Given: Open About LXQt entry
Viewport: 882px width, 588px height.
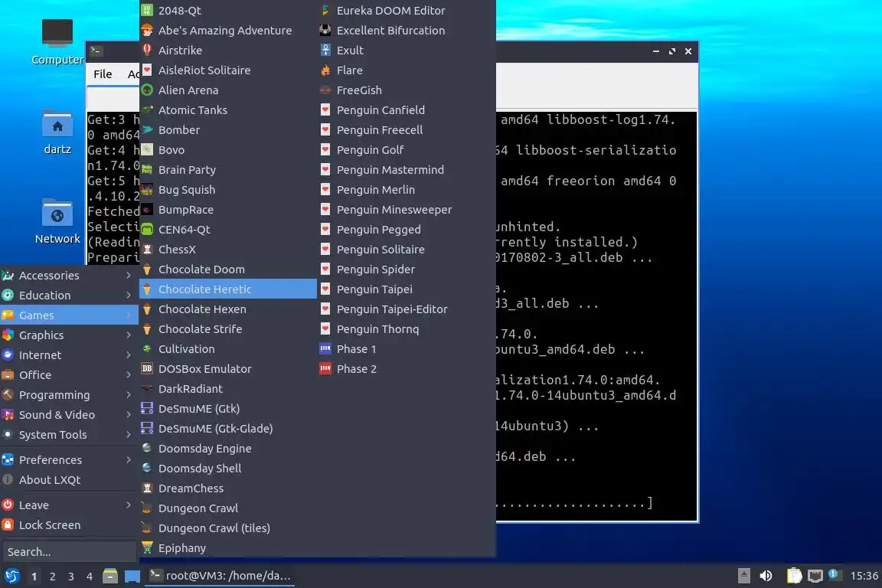Looking at the screenshot, I should click(x=69, y=480).
